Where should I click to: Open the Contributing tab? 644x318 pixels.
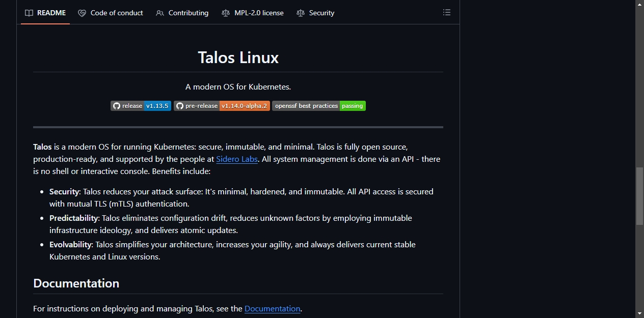pyautogui.click(x=182, y=13)
